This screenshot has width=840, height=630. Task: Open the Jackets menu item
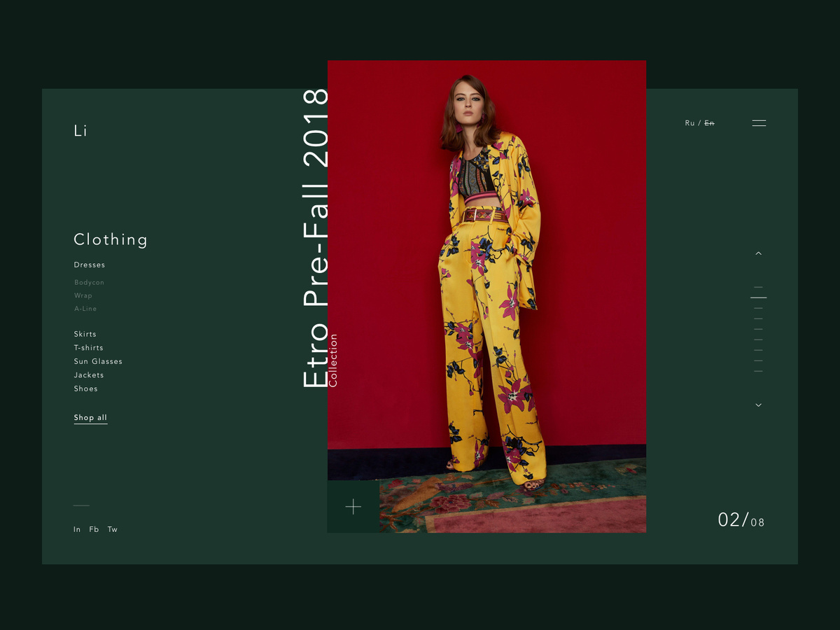[89, 375]
